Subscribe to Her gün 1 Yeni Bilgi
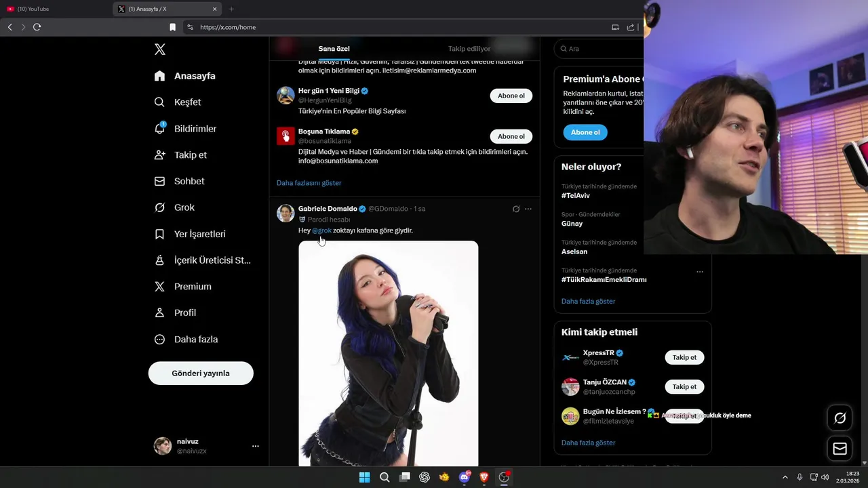The width and height of the screenshot is (868, 488). (x=511, y=96)
